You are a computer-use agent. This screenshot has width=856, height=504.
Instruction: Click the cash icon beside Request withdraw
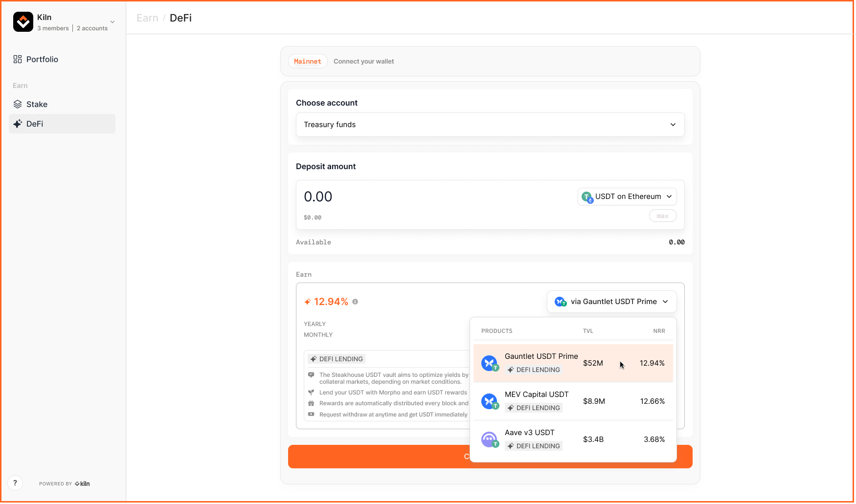coord(311,415)
